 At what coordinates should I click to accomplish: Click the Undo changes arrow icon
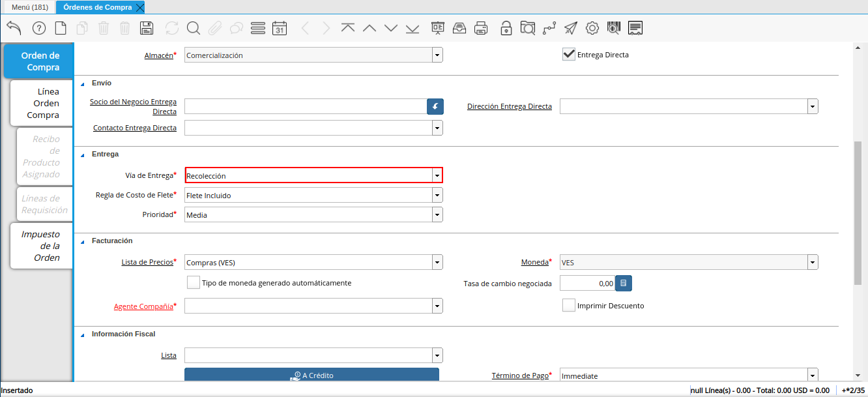14,28
